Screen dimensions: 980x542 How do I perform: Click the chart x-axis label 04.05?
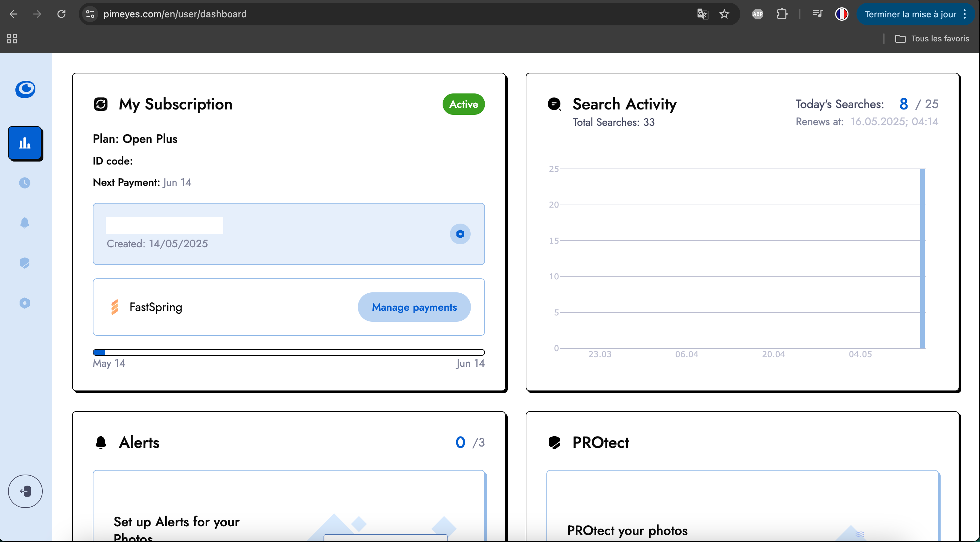(860, 354)
